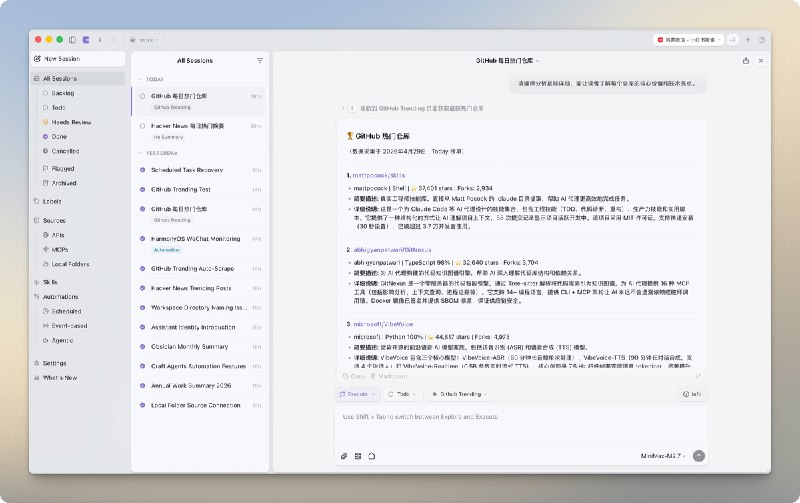
Task: Toggle status circle of Scheduled Task Recovery
Action: pyautogui.click(x=142, y=170)
